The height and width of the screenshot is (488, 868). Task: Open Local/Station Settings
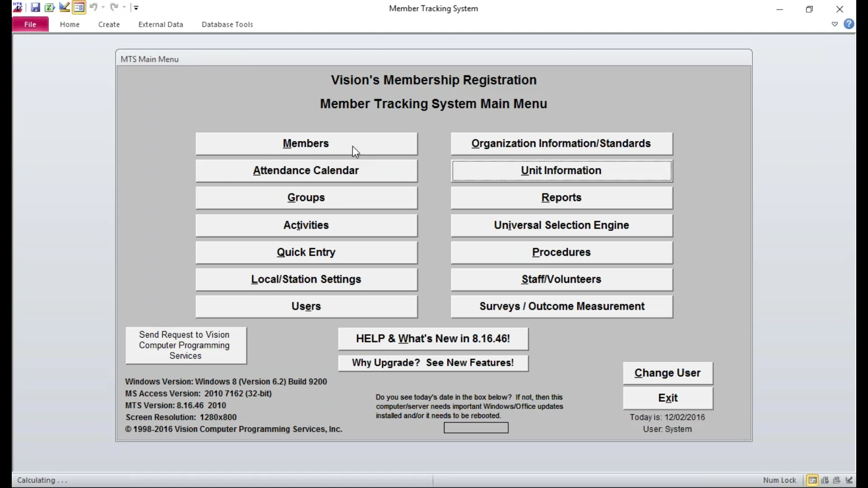(307, 279)
